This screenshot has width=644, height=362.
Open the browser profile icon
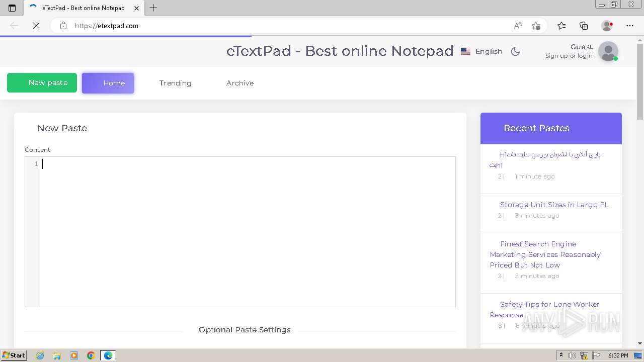pyautogui.click(x=607, y=26)
